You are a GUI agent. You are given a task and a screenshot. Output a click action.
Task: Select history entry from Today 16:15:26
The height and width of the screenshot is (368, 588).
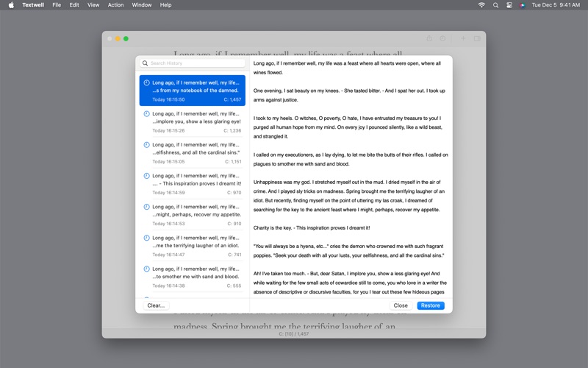coord(193,121)
